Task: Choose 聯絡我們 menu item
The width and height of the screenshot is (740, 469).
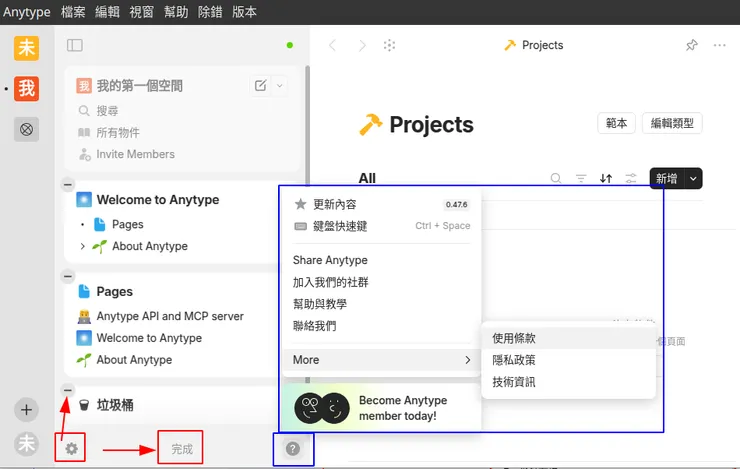Action: click(x=381, y=326)
